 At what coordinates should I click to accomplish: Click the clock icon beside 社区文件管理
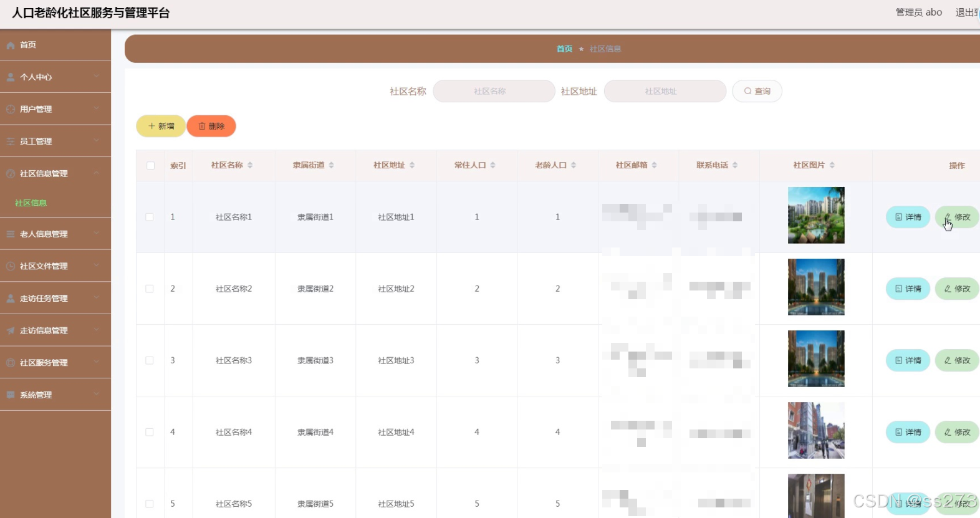(11, 266)
